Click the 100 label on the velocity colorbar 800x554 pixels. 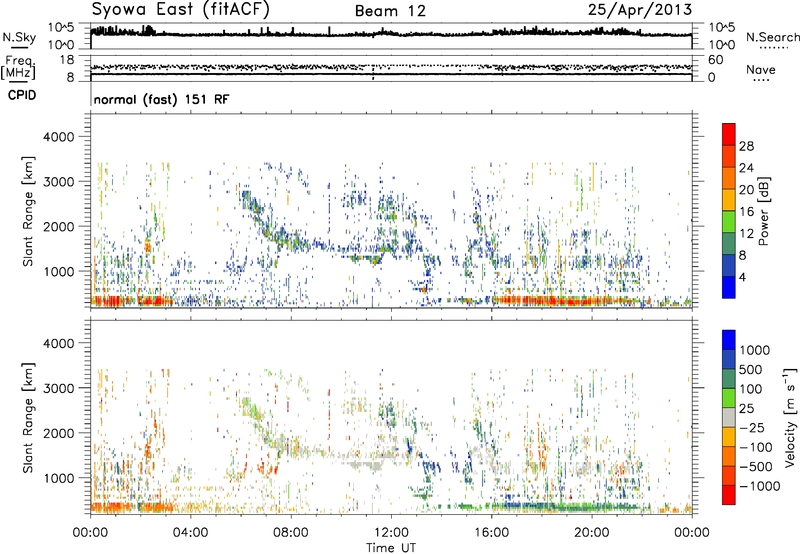751,389
